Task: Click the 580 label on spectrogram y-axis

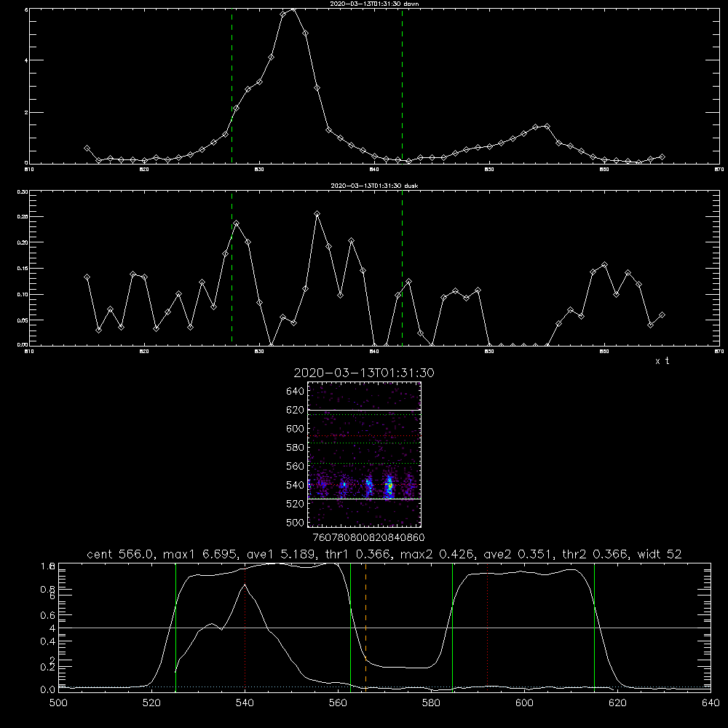Action: 296,448
